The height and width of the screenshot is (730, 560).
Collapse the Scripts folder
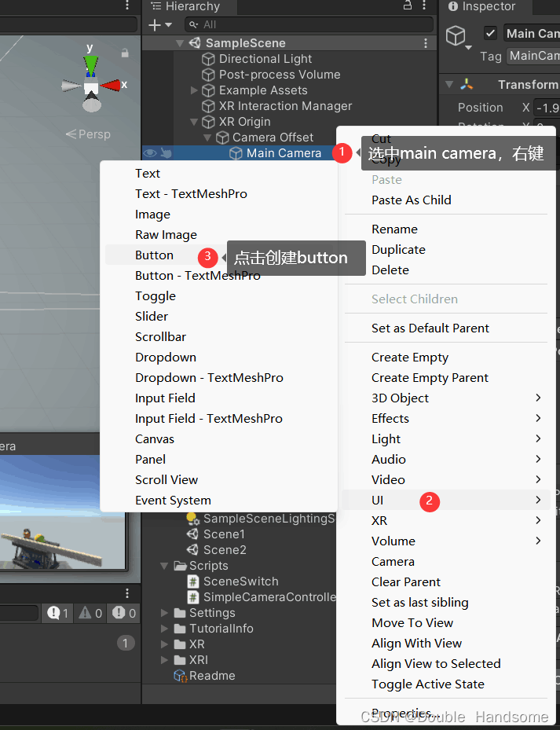[x=164, y=566]
